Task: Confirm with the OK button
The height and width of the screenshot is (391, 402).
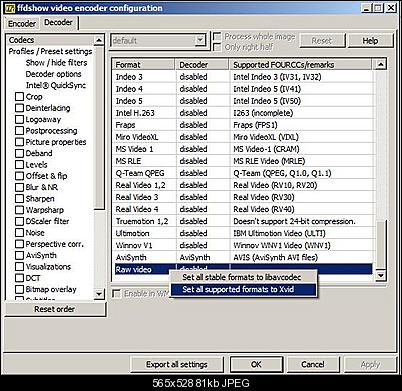Action: 256,364
